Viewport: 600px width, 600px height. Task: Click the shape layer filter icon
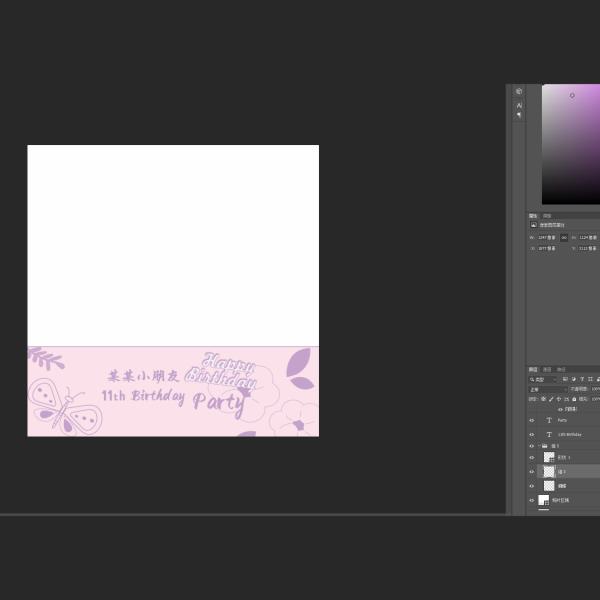(x=589, y=379)
